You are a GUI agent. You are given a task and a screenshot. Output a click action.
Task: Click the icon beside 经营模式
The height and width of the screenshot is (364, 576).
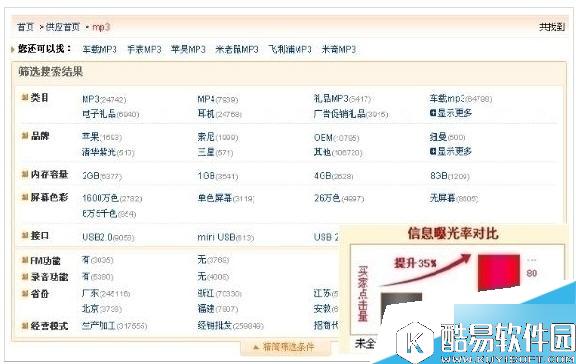tap(25, 325)
